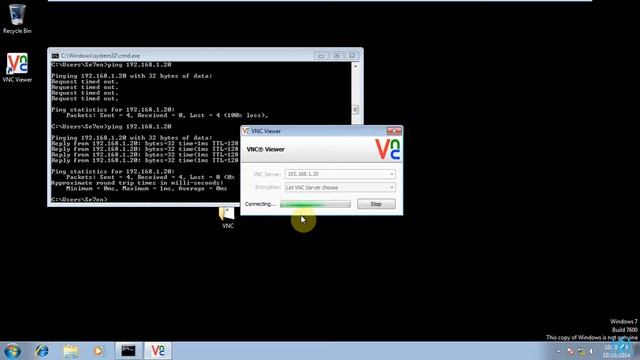
Task: Select the VNC folder on desktop
Action: click(227, 218)
